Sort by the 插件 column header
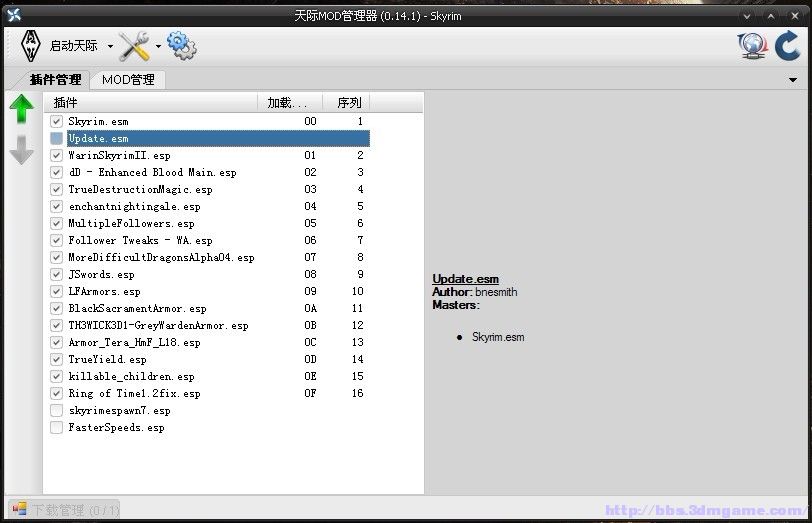This screenshot has height=523, width=812. click(x=151, y=103)
